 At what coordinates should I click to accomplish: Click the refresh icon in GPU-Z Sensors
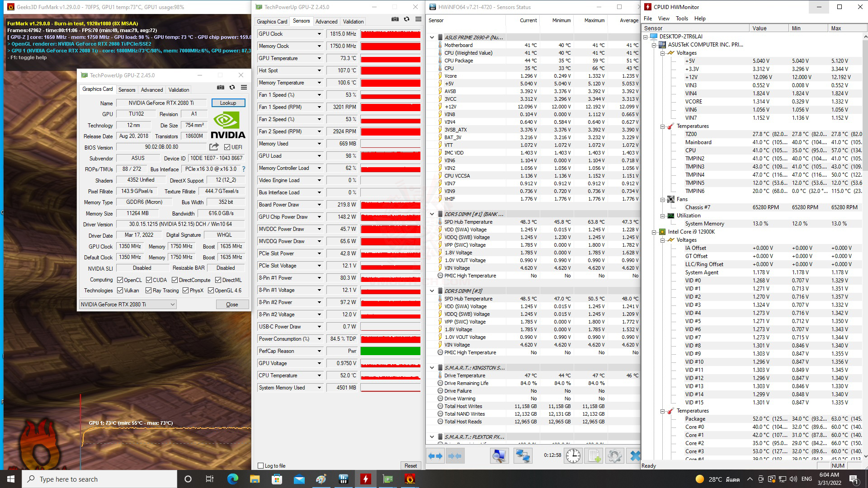[406, 19]
